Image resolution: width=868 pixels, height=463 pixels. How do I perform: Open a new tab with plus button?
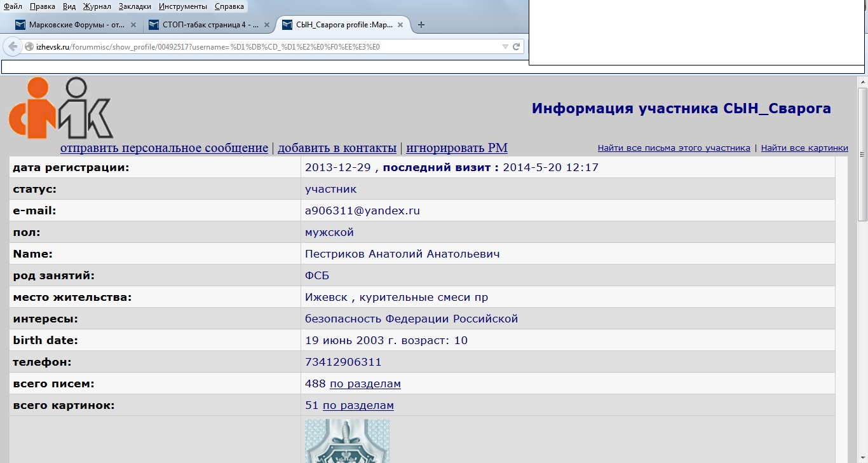coord(421,25)
